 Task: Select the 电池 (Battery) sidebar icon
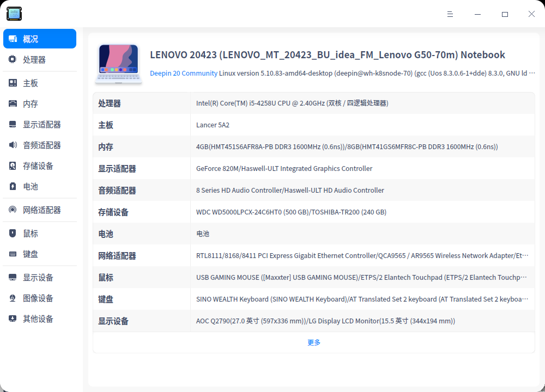12,186
